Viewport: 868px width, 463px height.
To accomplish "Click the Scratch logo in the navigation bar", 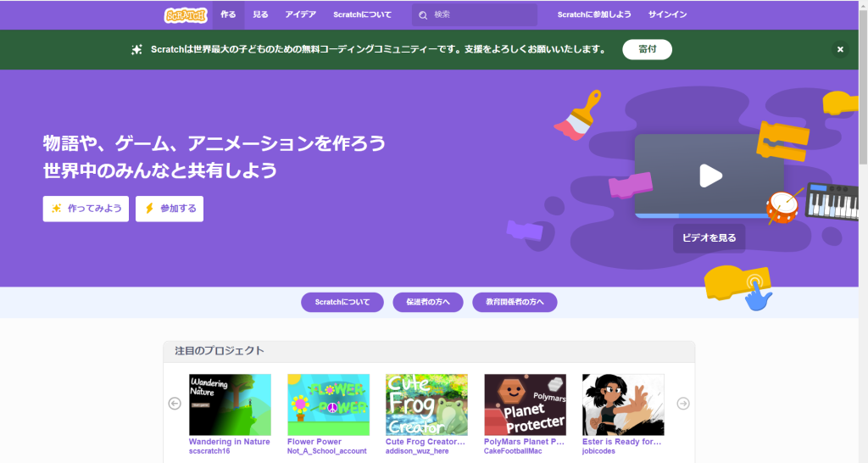I will click(186, 14).
